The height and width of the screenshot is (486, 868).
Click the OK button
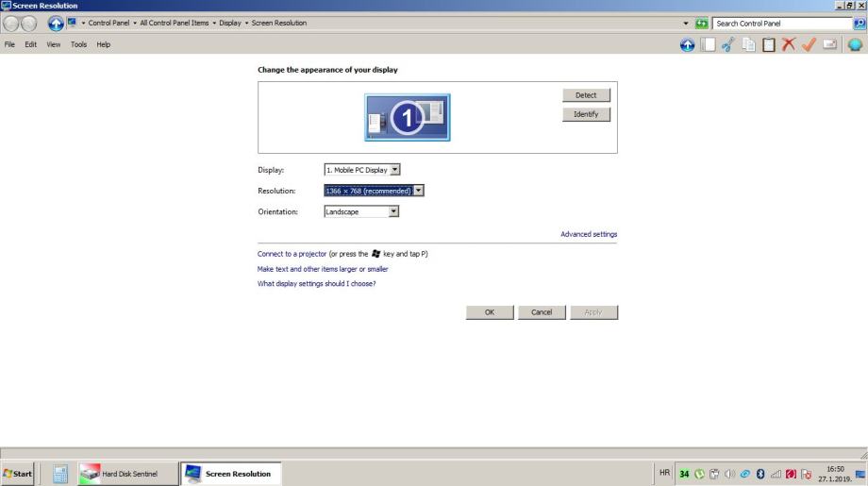490,312
